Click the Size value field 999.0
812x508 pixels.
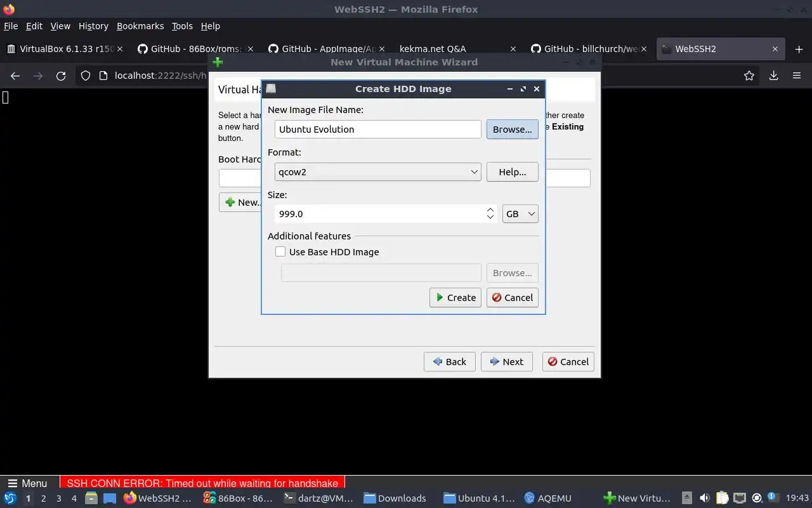click(x=381, y=214)
